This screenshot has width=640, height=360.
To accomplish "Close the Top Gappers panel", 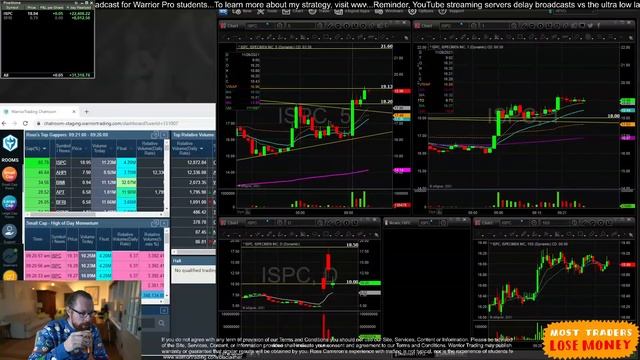I will (164, 135).
